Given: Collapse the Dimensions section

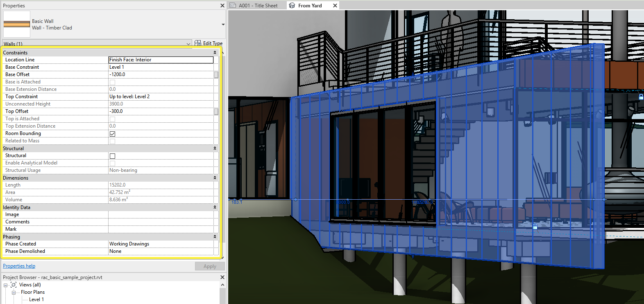Looking at the screenshot, I should (215, 178).
